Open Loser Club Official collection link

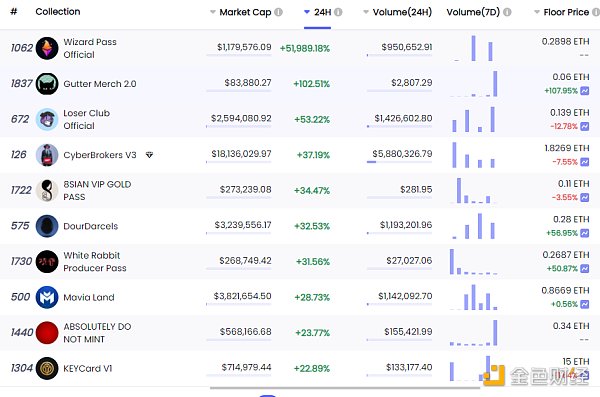(86, 119)
